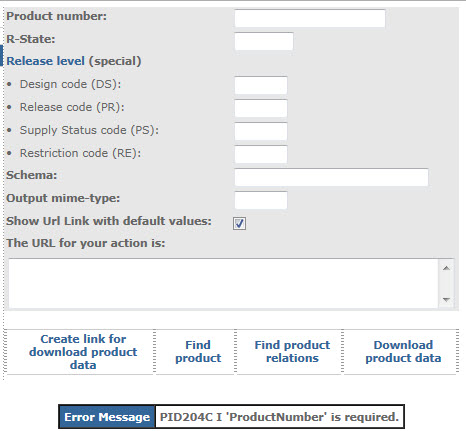Click the Product number input field
The height and width of the screenshot is (431, 466).
click(310, 18)
